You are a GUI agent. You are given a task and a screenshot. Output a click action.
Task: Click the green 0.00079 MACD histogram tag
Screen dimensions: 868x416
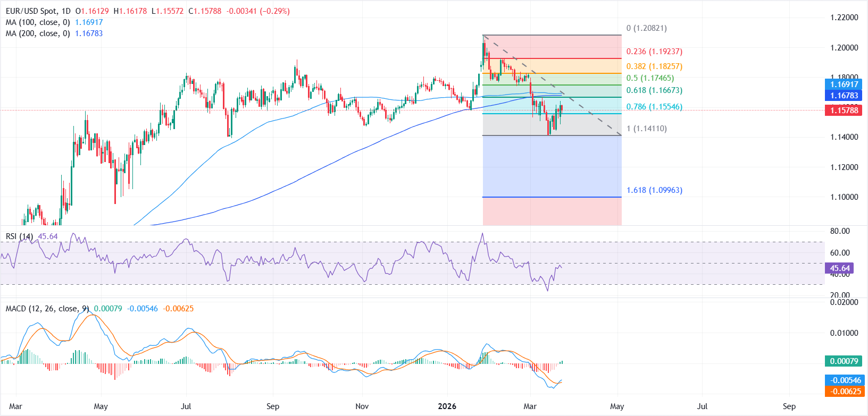[845, 361]
